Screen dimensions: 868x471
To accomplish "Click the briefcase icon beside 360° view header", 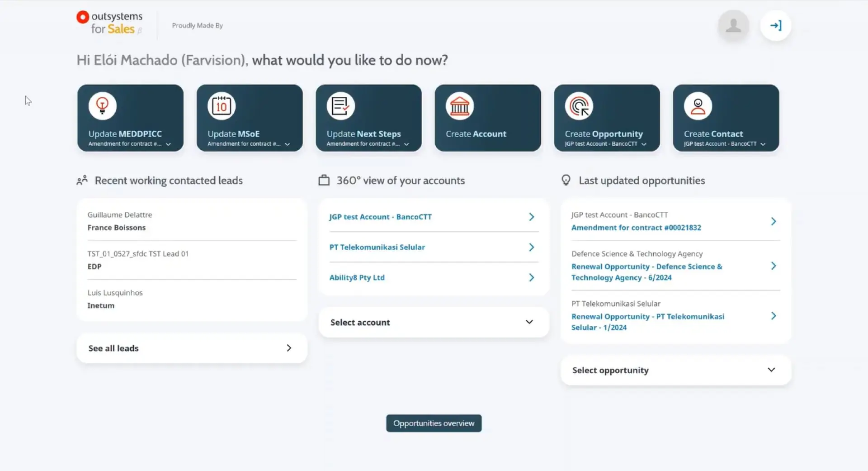I will pos(324,180).
